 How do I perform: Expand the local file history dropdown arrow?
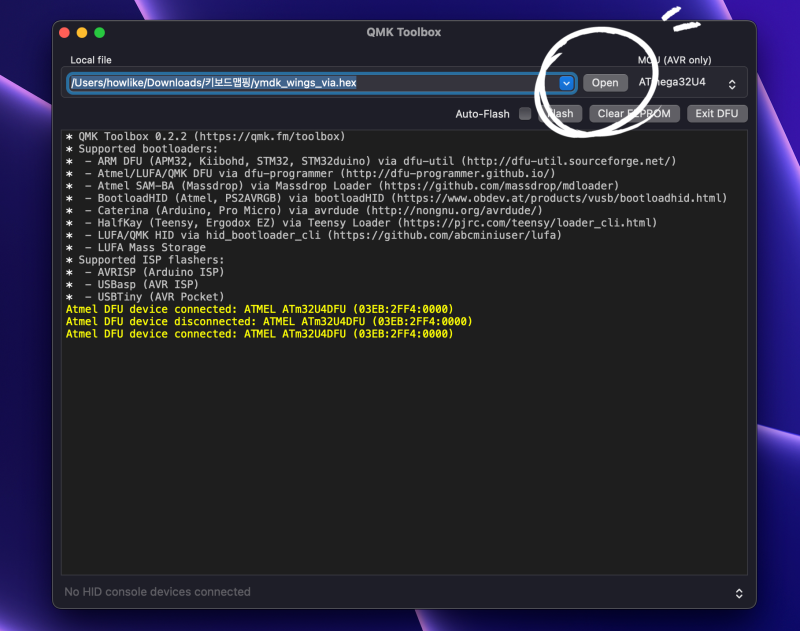point(566,83)
